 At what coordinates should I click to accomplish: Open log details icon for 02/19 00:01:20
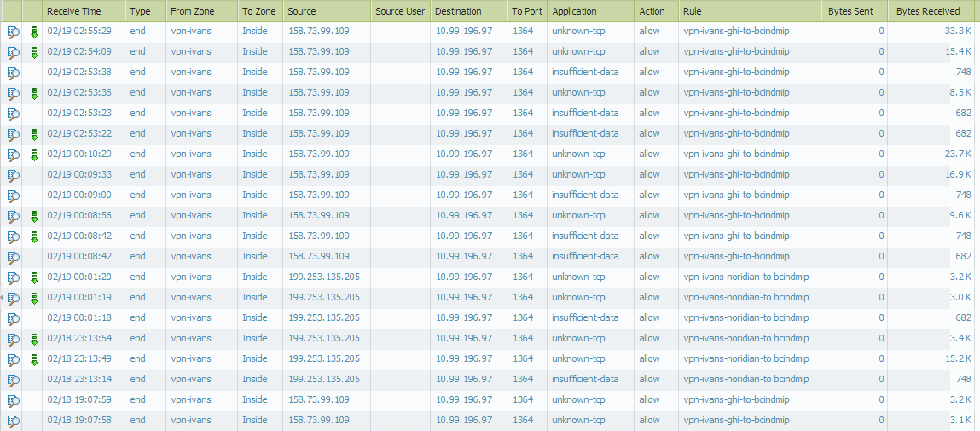[14, 277]
